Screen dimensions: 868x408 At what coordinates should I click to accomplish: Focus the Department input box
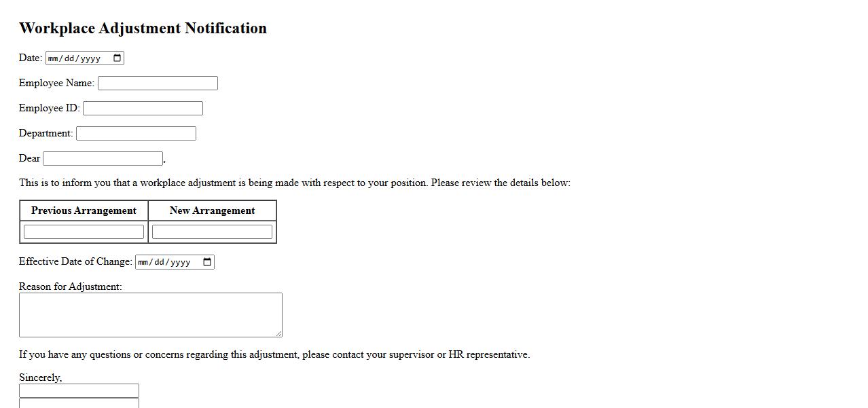click(x=136, y=134)
